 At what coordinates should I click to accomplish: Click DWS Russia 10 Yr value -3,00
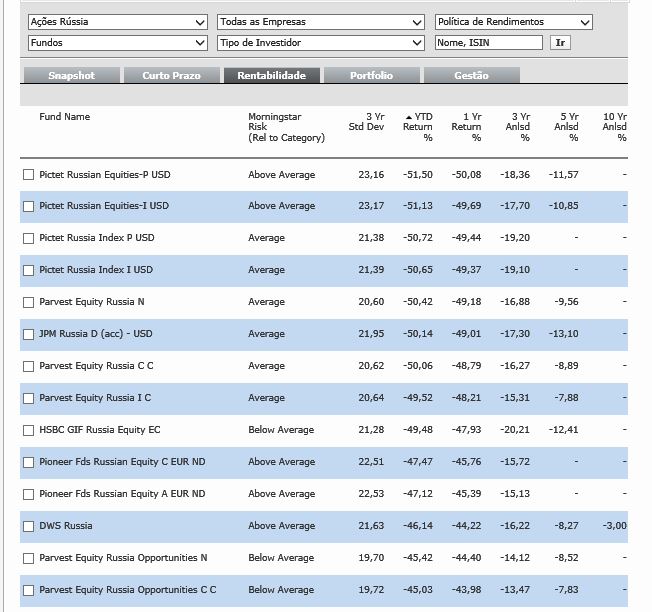pos(615,526)
